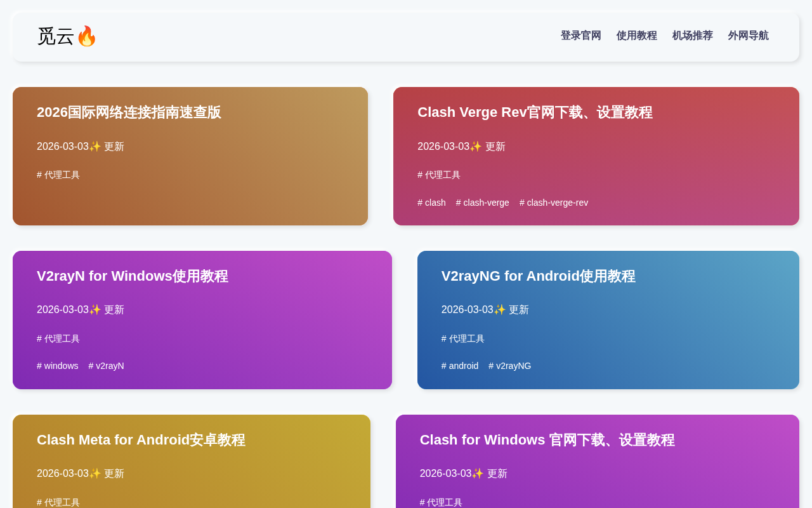The width and height of the screenshot is (812, 508).
Task: Open 机场推荐 navigation link
Action: click(x=692, y=36)
